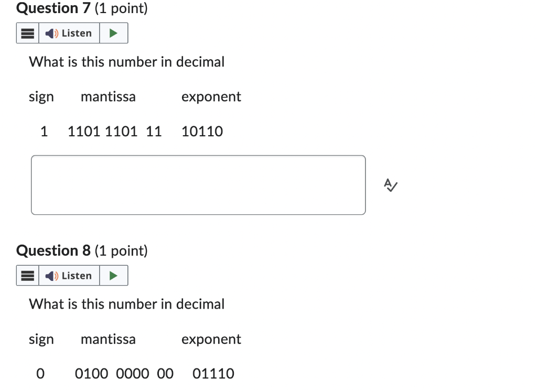Toggle the Listen control on Question 7

pos(70,33)
